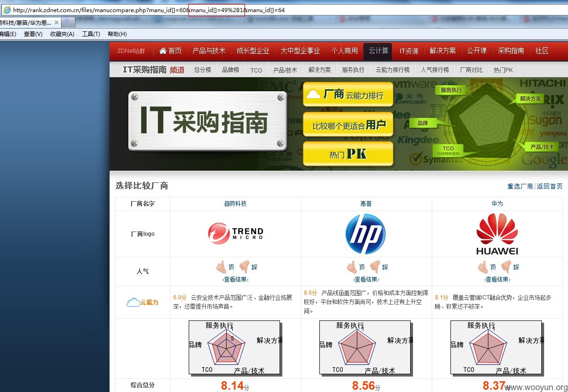Open the 惠普 vendor name link
The image size is (568, 392).
click(366, 204)
